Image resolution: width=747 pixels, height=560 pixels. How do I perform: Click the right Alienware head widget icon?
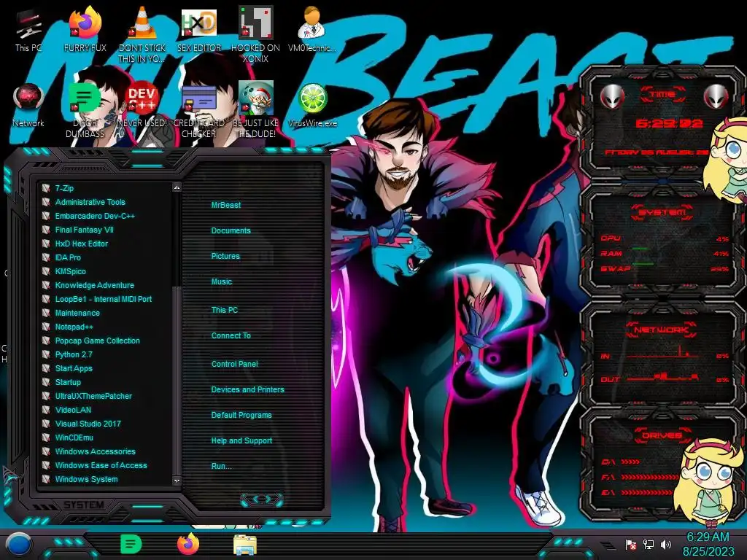pyautogui.click(x=716, y=97)
